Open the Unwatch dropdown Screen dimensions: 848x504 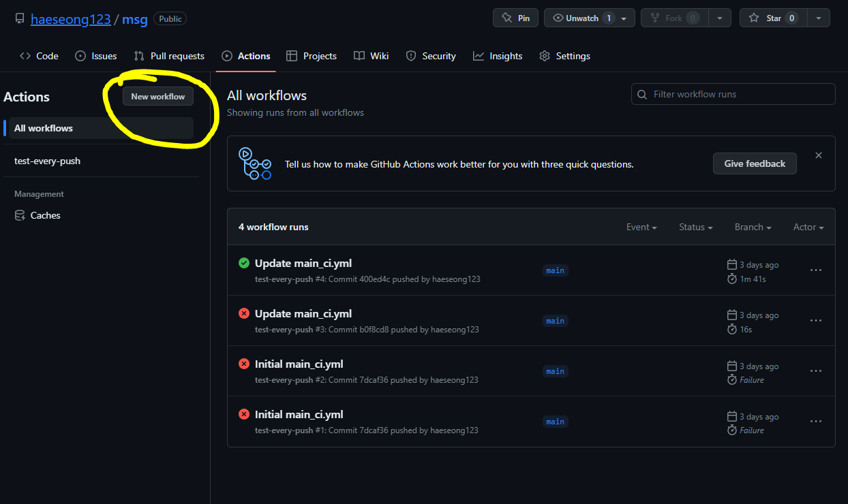click(x=590, y=18)
